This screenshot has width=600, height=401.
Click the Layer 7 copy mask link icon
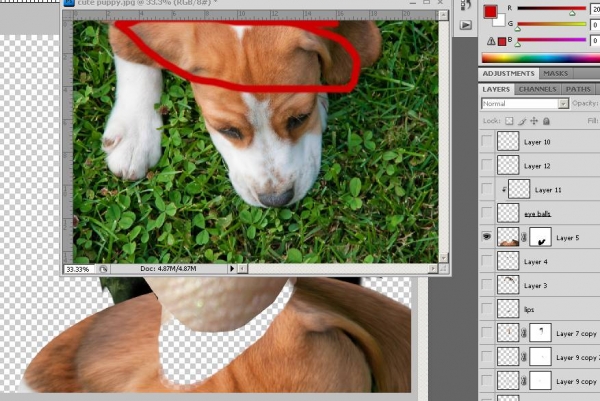524,333
